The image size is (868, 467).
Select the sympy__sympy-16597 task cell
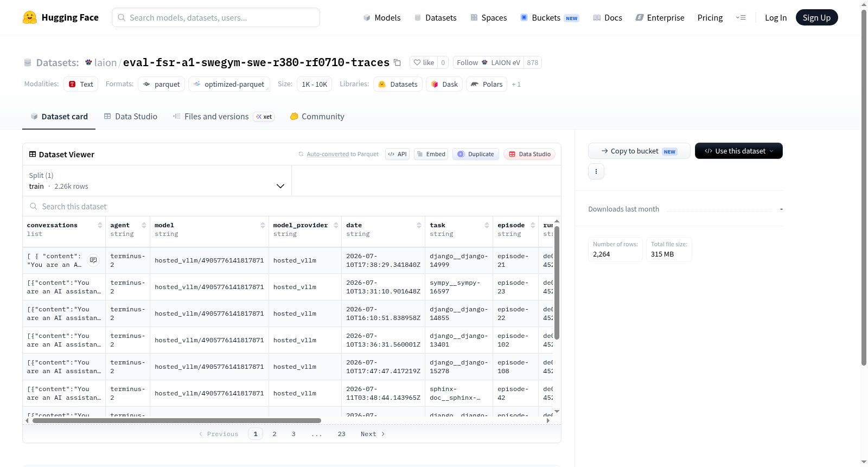[458, 287]
